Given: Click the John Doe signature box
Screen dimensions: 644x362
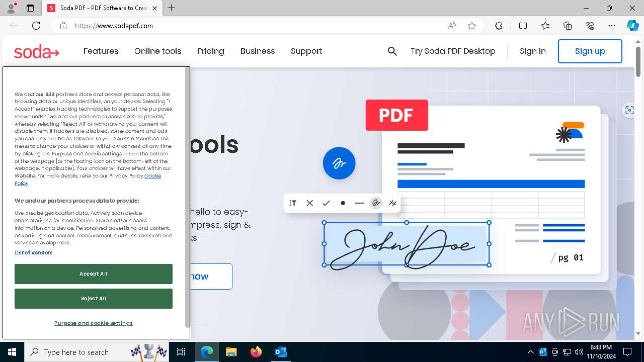Looking at the screenshot, I should click(x=407, y=244).
